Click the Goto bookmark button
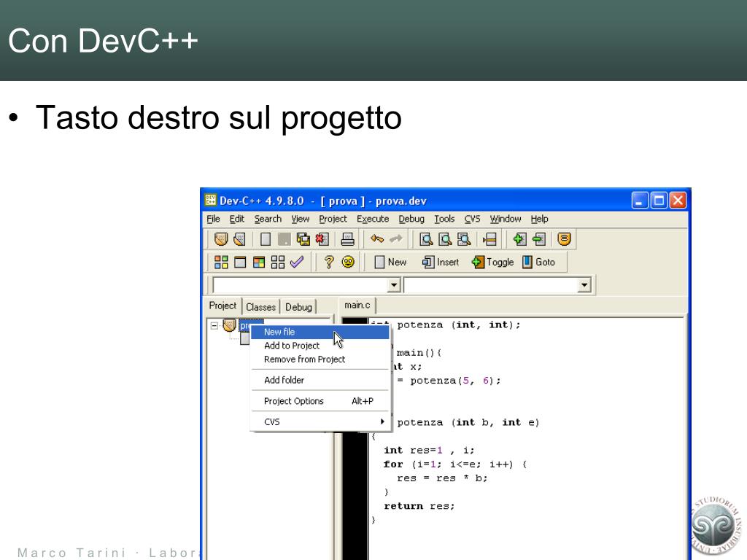Image resolution: width=747 pixels, height=560 pixels. (539, 262)
